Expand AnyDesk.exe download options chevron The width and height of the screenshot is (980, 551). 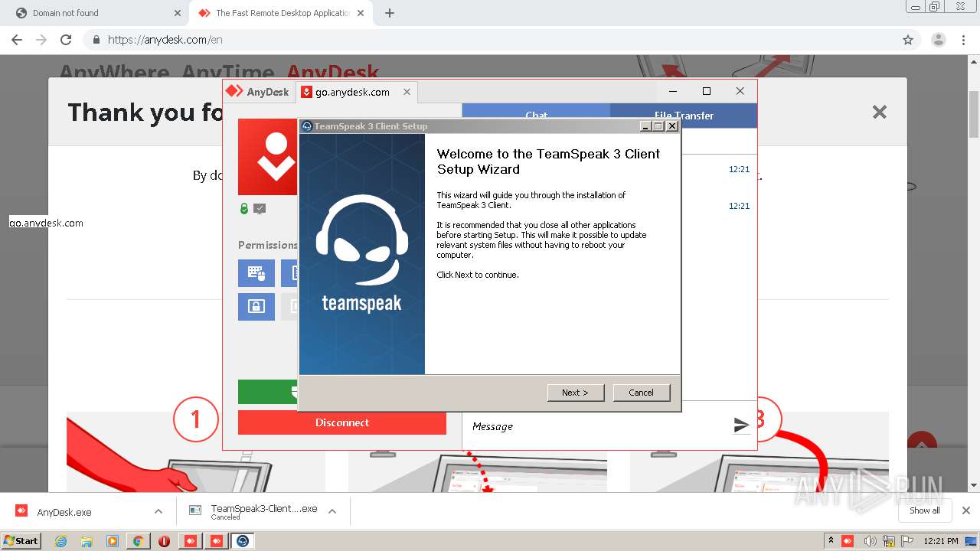(158, 511)
